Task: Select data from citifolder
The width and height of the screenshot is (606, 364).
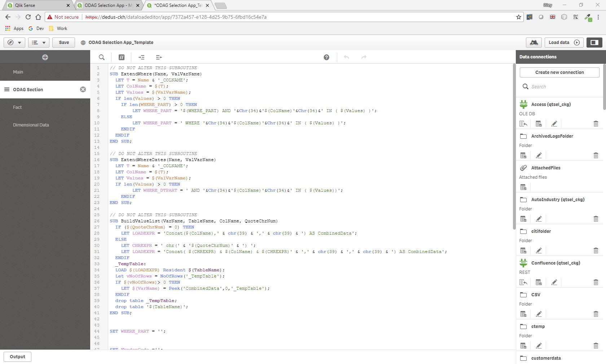Action: (523, 250)
